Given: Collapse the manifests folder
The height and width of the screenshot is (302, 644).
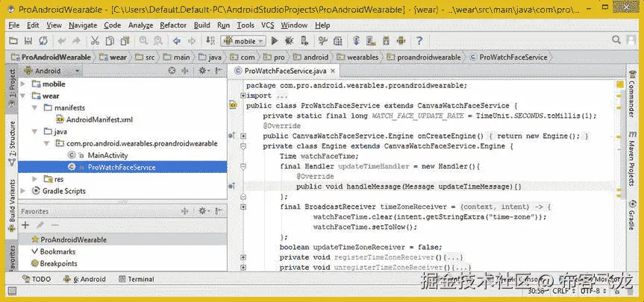Looking at the screenshot, I should coord(35,108).
